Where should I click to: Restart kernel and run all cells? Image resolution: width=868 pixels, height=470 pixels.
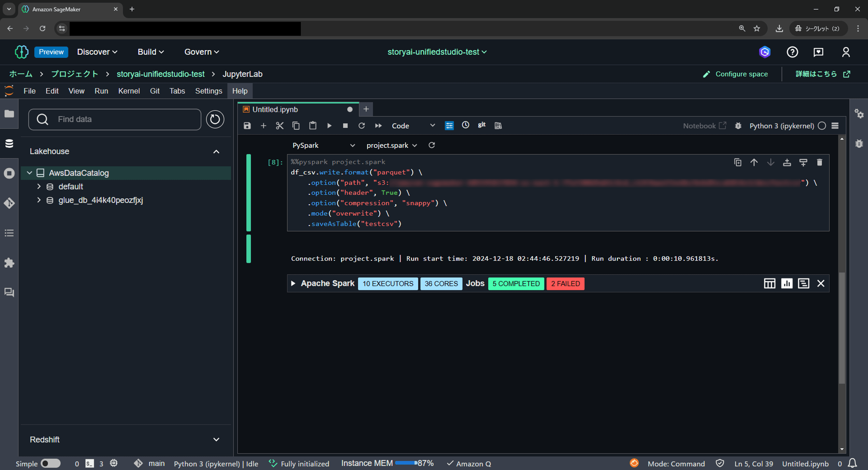(378, 126)
